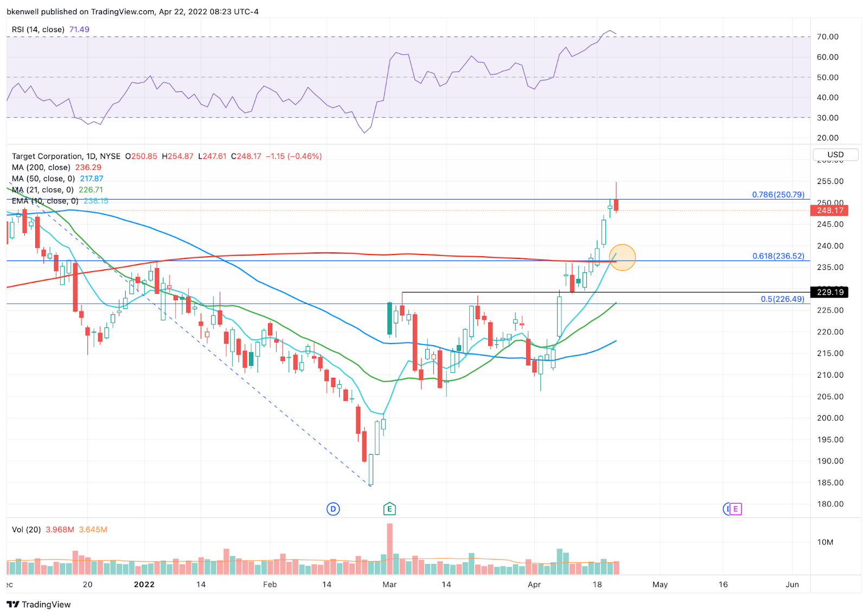
Task: Click the tallest volume bar near March
Action: pyautogui.click(x=390, y=549)
